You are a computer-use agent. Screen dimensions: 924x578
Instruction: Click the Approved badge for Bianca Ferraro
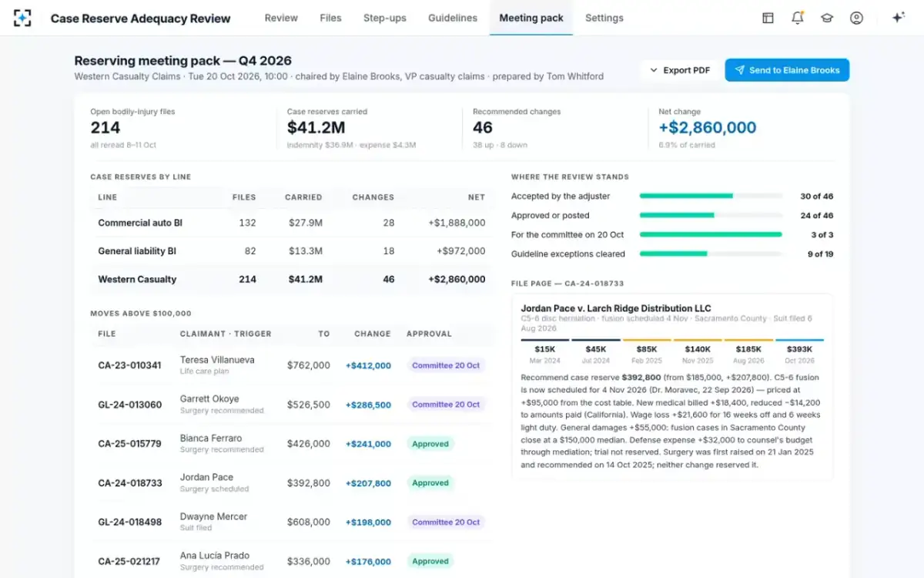coord(430,444)
